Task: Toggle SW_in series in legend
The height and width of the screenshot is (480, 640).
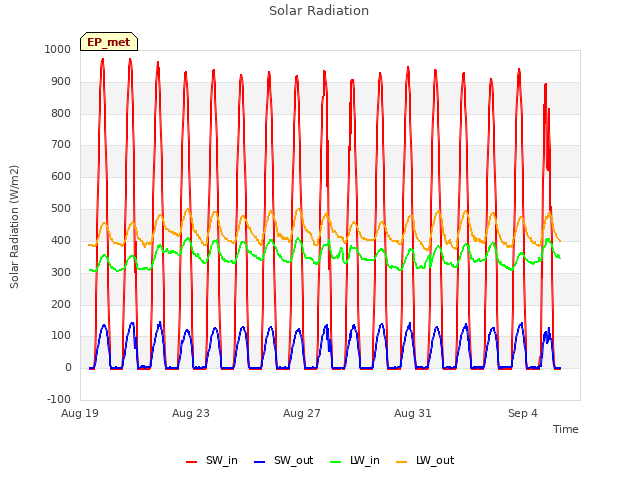Action: coord(212,461)
